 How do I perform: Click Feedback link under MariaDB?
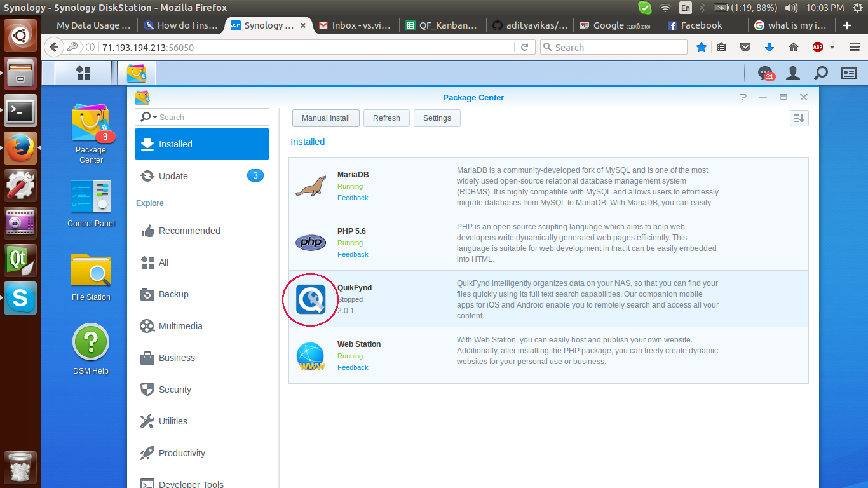[x=353, y=198]
